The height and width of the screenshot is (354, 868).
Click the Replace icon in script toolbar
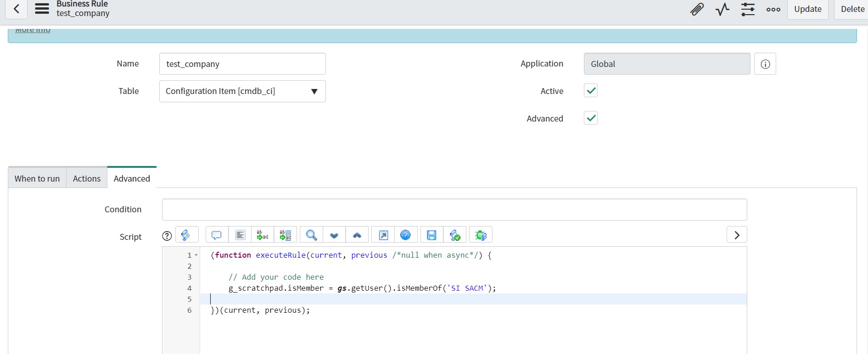click(x=263, y=235)
